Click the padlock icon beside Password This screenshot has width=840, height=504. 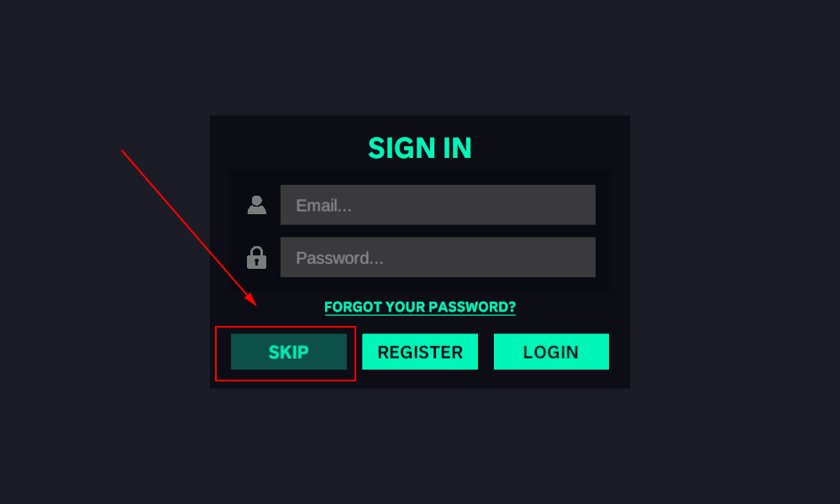pos(256,258)
